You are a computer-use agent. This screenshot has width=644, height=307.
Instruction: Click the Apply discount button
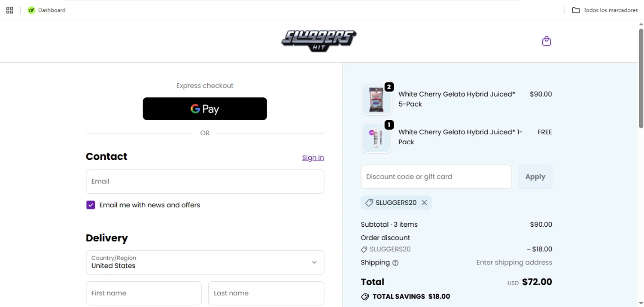[535, 176]
